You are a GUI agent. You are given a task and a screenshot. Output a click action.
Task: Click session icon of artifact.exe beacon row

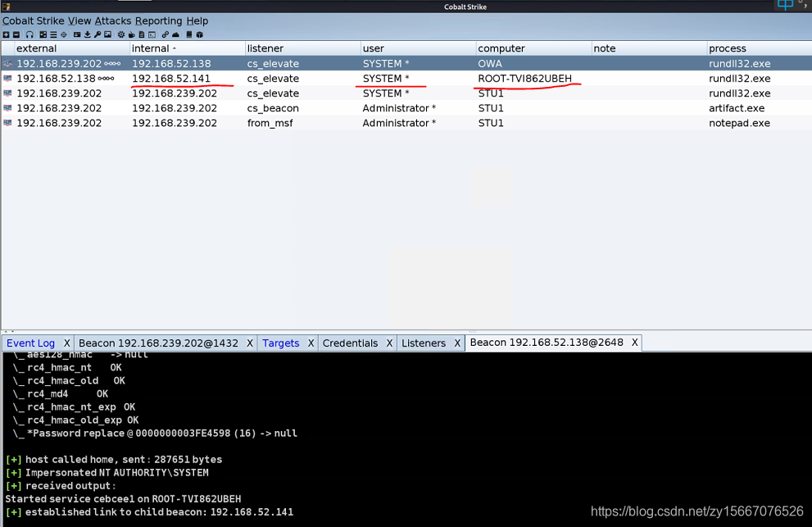(7, 108)
